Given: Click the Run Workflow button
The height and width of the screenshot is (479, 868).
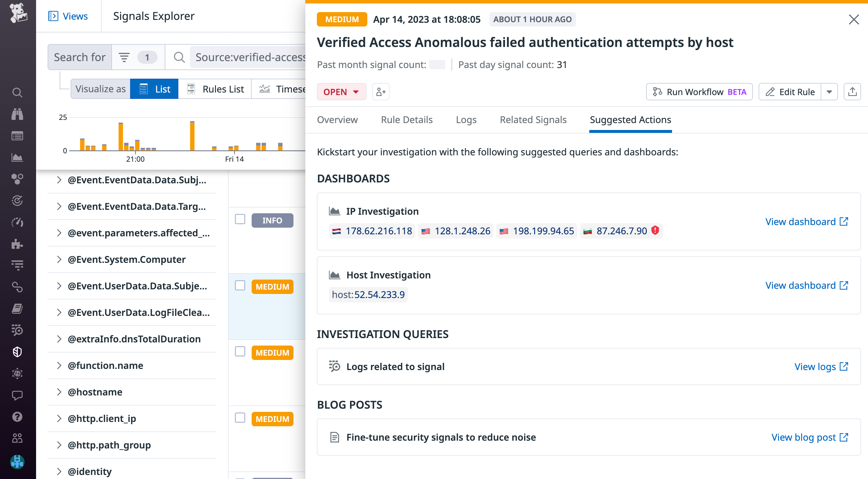Looking at the screenshot, I should 699,92.
